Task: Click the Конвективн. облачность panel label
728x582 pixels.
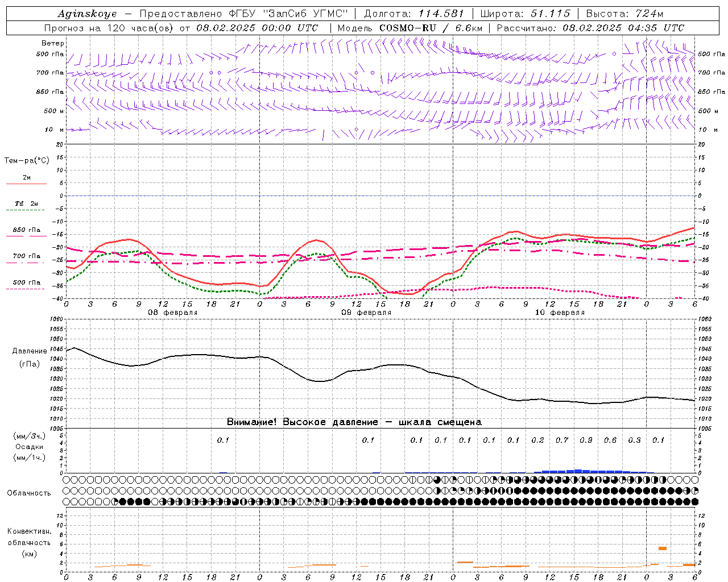Action: pos(29,537)
